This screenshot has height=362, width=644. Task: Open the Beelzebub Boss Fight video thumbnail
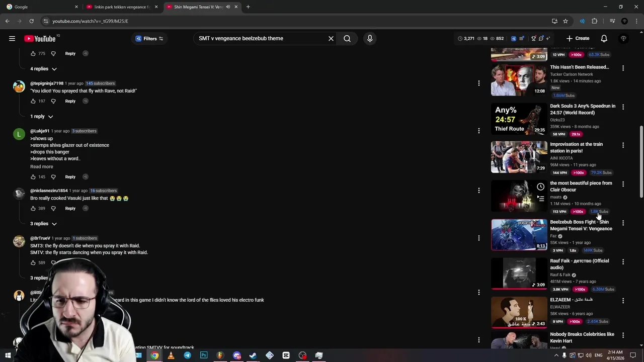[519, 235]
